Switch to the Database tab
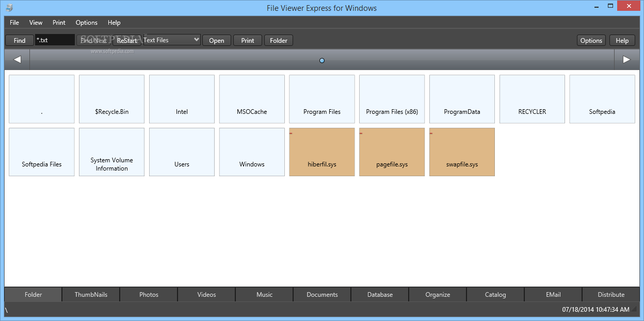 point(380,295)
